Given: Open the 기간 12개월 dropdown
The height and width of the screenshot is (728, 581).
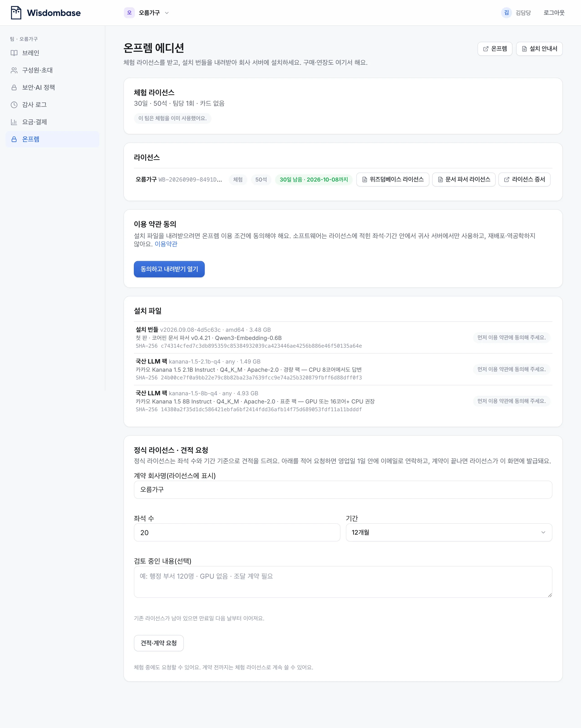Looking at the screenshot, I should click(x=449, y=532).
